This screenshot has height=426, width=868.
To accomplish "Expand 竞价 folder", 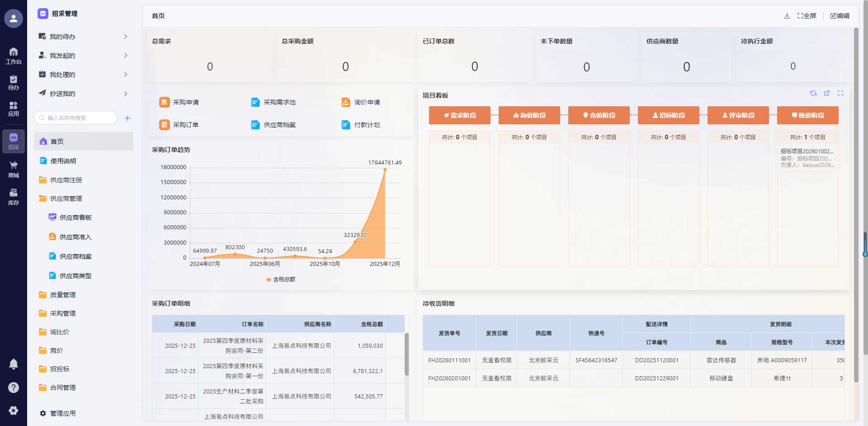I will point(84,350).
